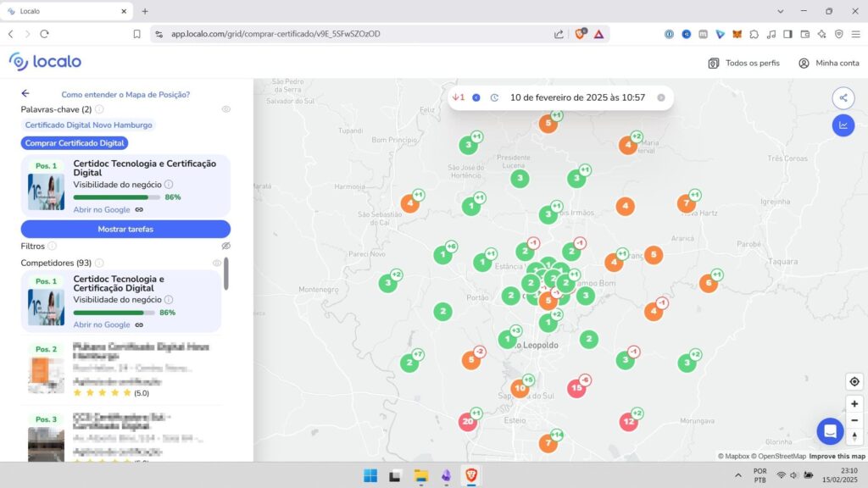Viewport: 868px width, 488px height.
Task: Click the info icon next to Competidores
Action: tap(99, 263)
